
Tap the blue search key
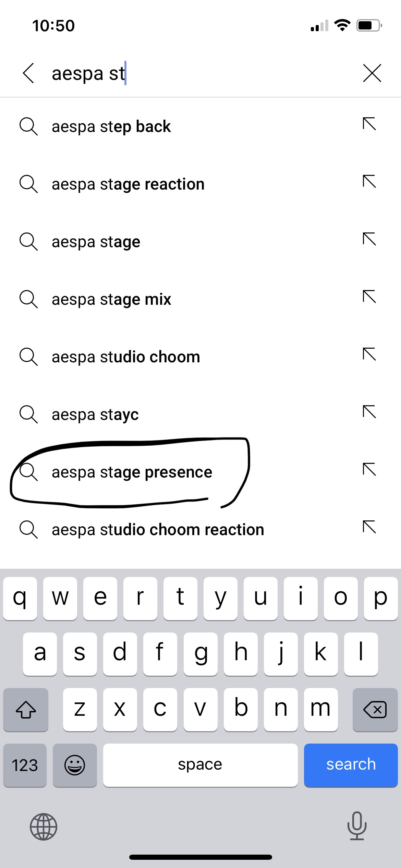point(351,765)
